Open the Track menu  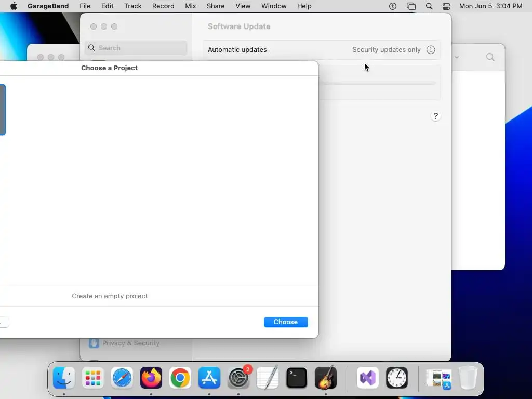click(x=132, y=6)
